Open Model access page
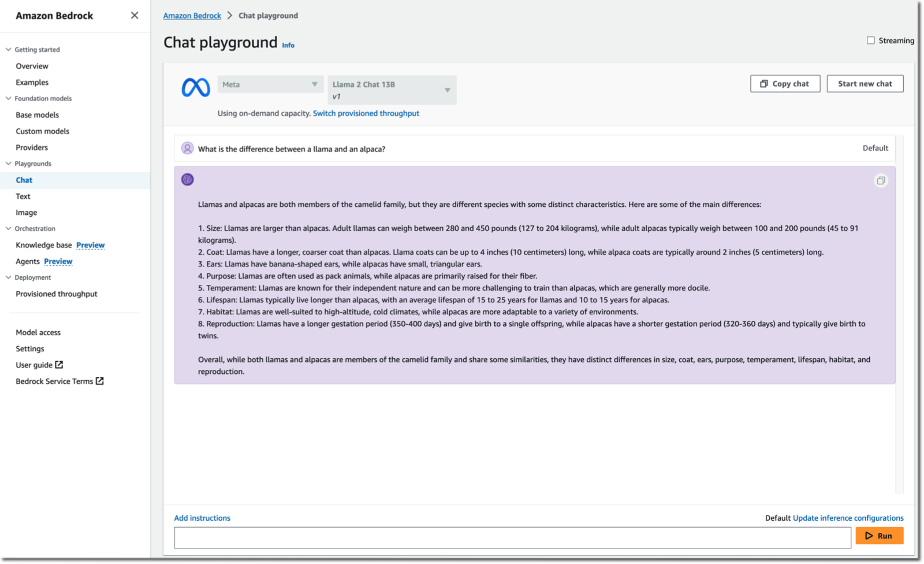Image resolution: width=924 pixels, height=564 pixels. coord(38,332)
